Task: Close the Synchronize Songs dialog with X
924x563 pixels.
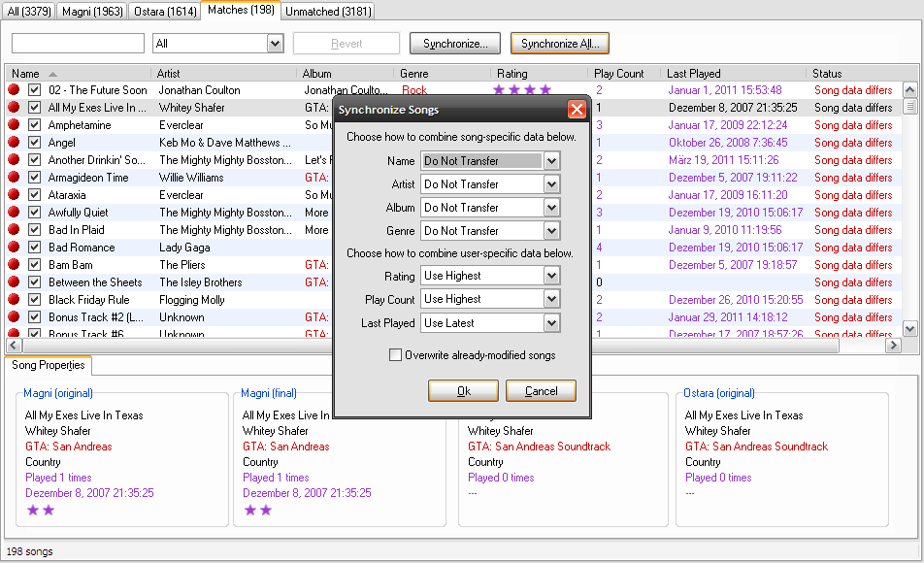Action: coord(577,109)
